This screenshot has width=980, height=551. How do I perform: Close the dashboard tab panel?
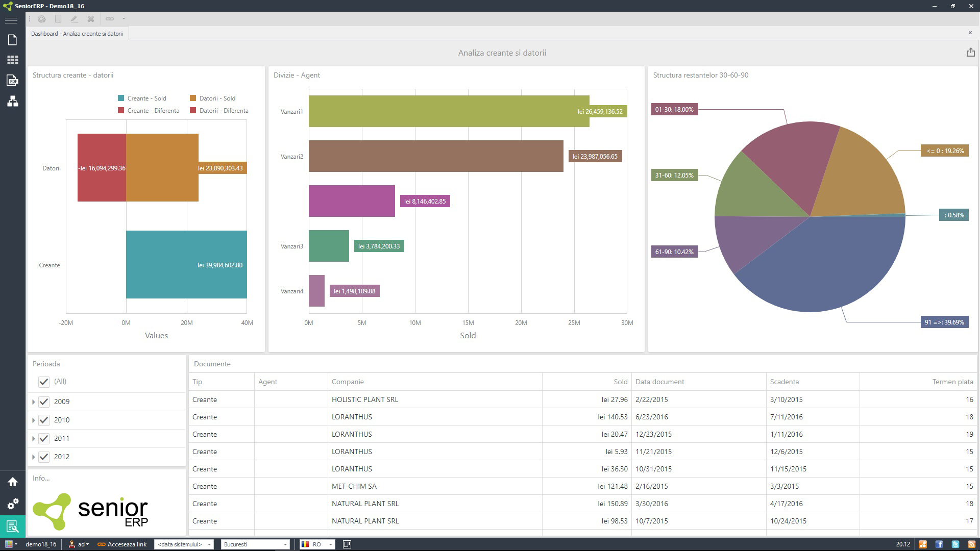pos(970,33)
